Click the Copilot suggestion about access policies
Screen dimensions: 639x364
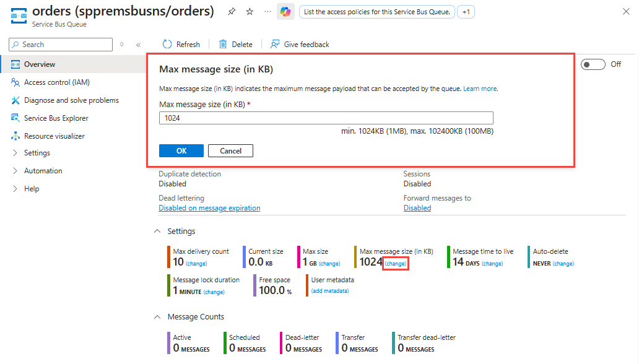(x=377, y=12)
